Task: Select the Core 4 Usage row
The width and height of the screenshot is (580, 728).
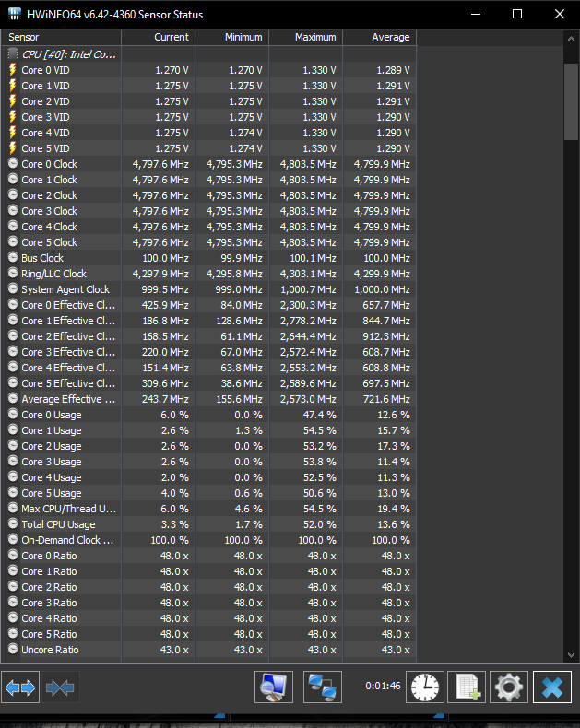Action: point(208,477)
